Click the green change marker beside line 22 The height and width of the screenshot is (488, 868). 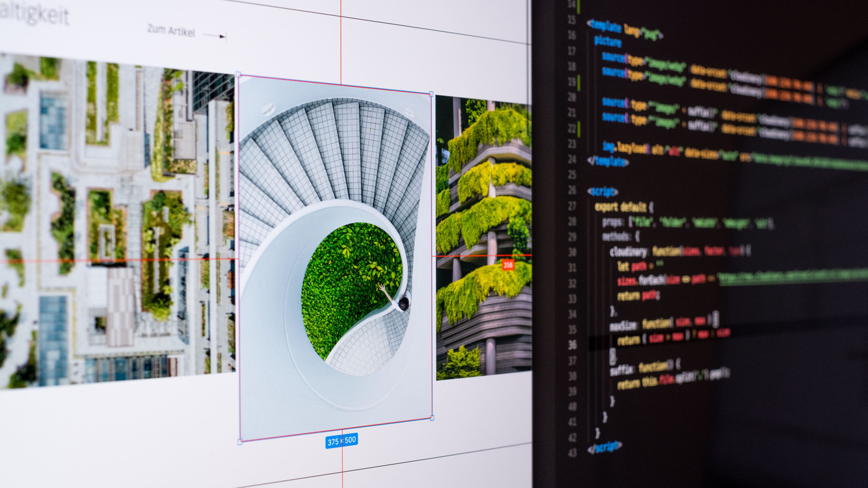[579, 129]
